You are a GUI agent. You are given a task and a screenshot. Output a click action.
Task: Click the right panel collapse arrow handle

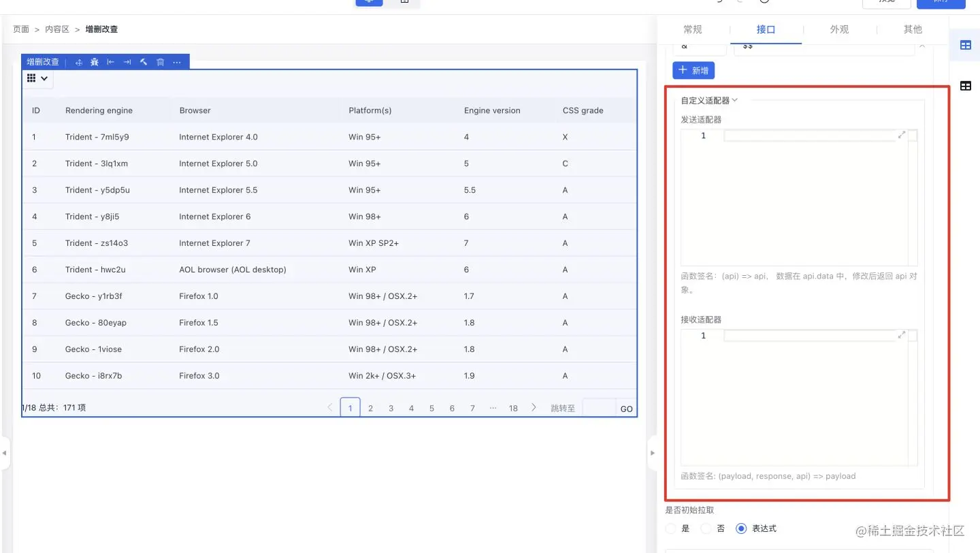(653, 452)
